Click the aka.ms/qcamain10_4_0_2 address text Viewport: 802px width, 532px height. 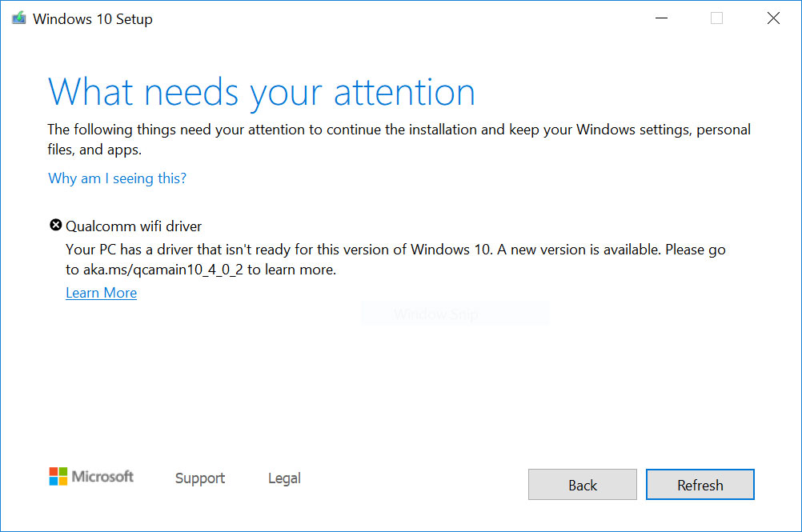click(163, 270)
